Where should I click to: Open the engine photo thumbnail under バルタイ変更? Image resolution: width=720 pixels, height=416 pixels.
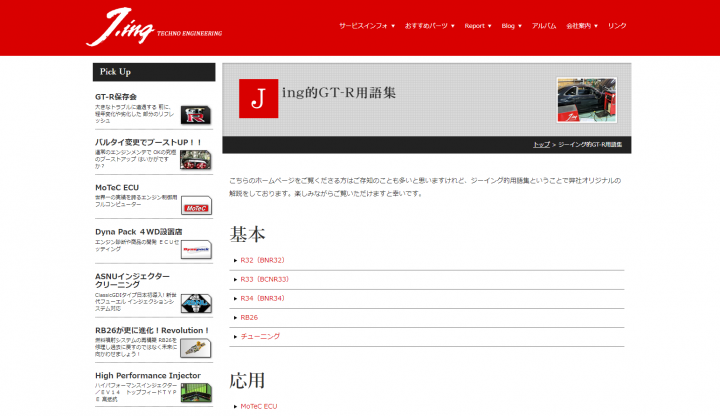(x=196, y=160)
